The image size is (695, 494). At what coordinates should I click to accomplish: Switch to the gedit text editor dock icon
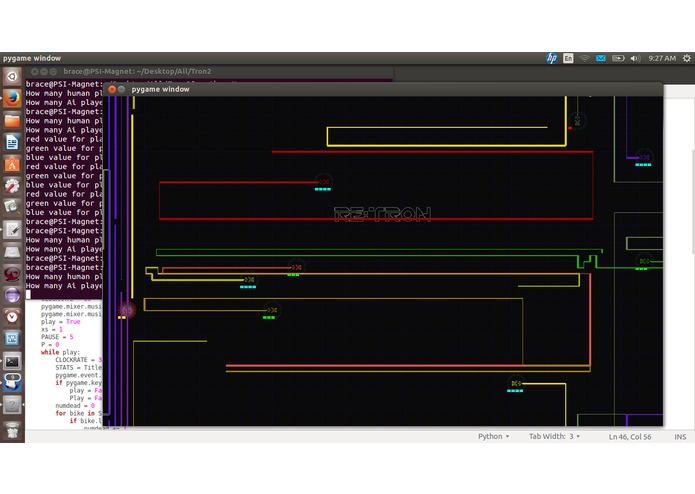[12, 229]
